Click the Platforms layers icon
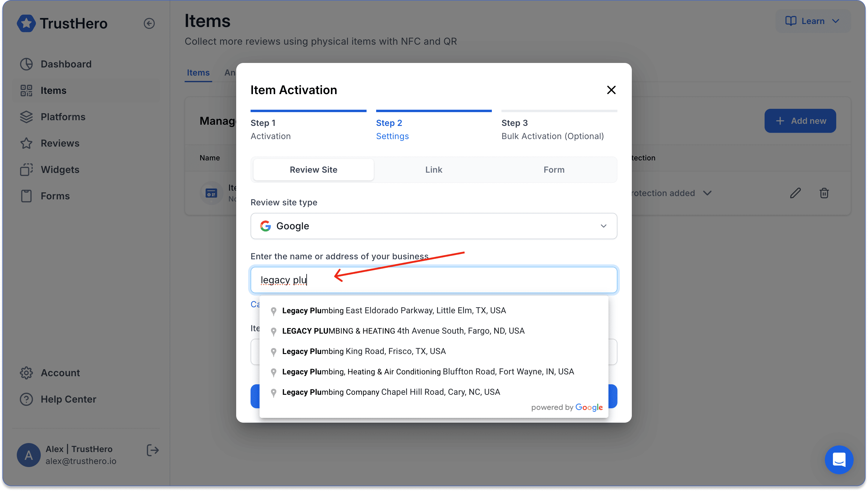Screen dimensions: 868x491 point(26,117)
